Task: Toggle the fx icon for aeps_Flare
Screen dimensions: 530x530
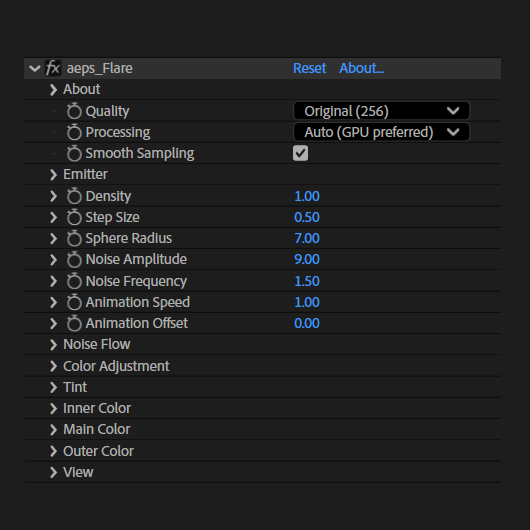Action: 53,68
